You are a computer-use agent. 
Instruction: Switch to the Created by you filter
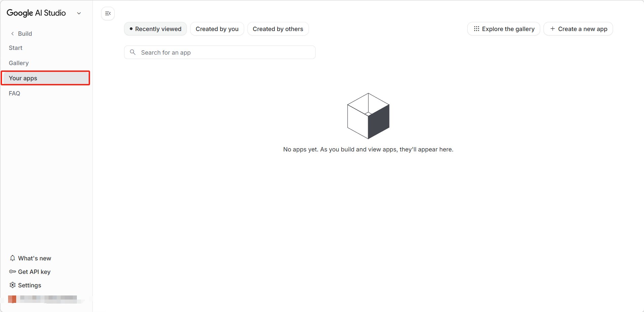point(217,29)
